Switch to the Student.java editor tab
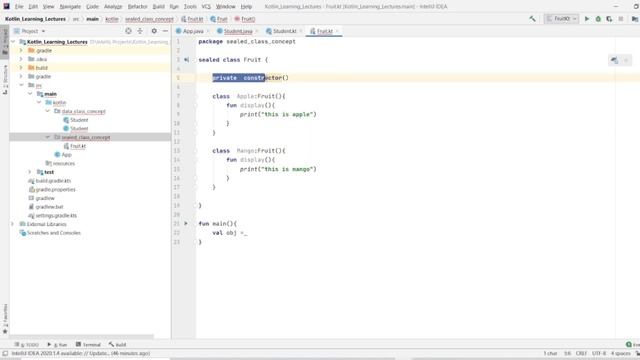Viewport: 640px width, 360px height. pos(238,31)
